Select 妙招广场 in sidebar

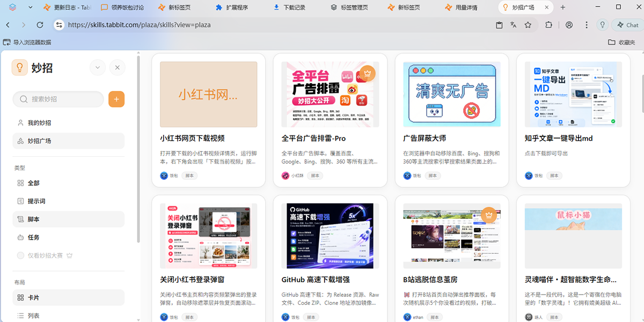(69, 141)
